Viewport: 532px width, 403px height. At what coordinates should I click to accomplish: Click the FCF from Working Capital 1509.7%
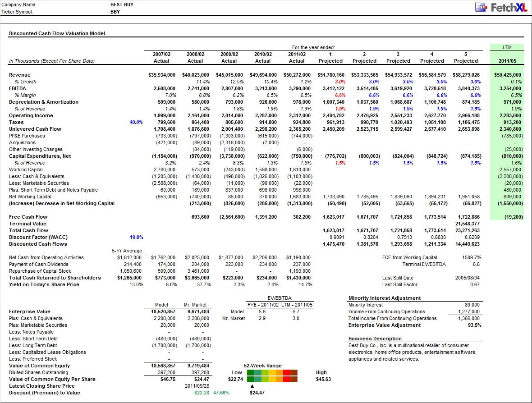coord(472,257)
